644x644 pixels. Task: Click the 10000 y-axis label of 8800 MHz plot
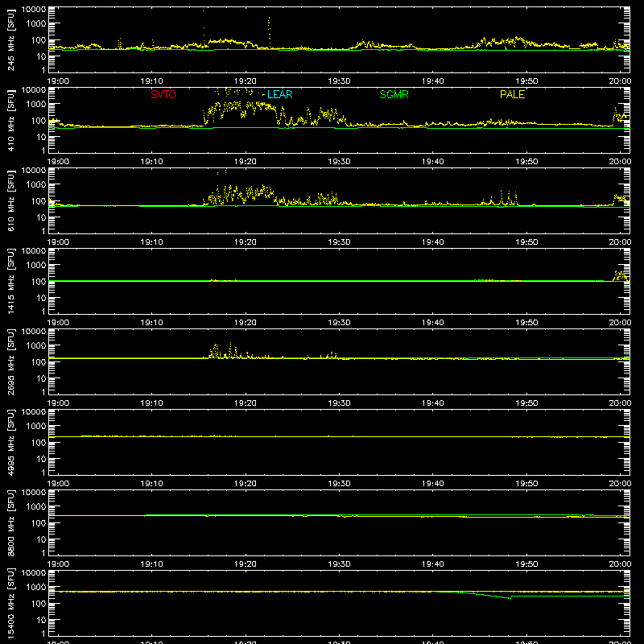(x=34, y=493)
